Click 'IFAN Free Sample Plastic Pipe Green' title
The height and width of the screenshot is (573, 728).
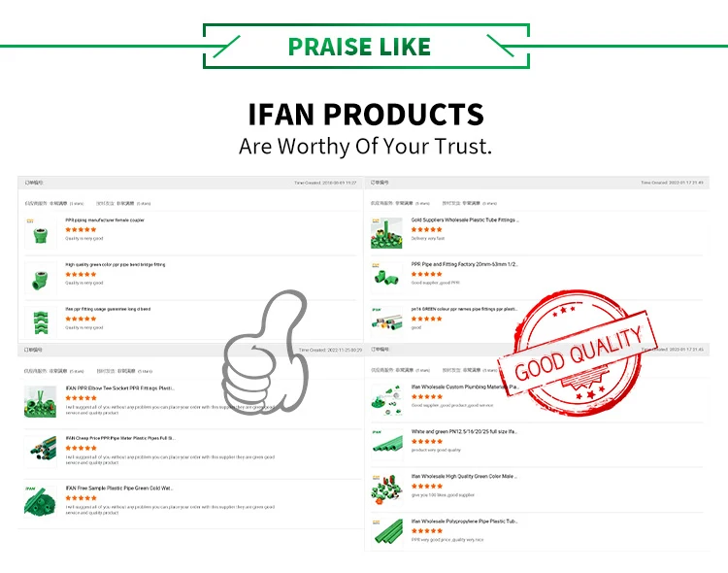tap(119, 488)
